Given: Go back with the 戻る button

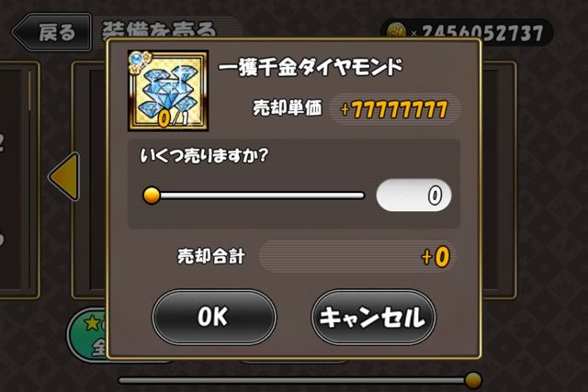Looking at the screenshot, I should pyautogui.click(x=52, y=32).
